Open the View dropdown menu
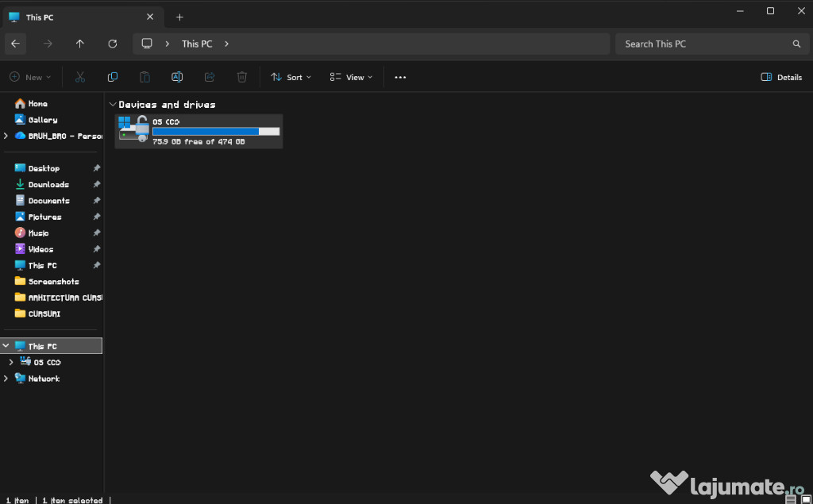The height and width of the screenshot is (504, 813). 351,77
